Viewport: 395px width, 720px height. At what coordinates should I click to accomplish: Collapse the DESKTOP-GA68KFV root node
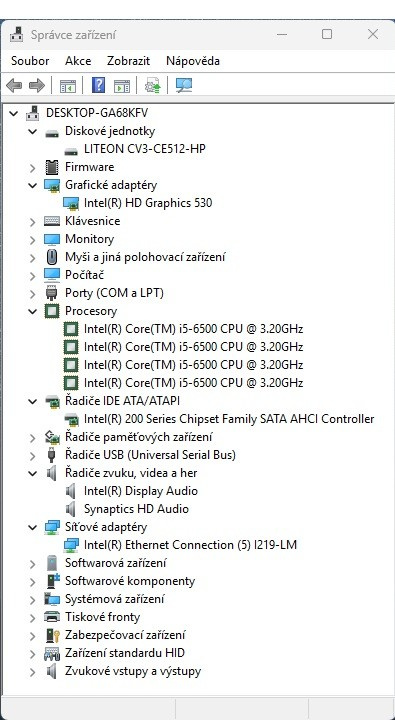14,113
